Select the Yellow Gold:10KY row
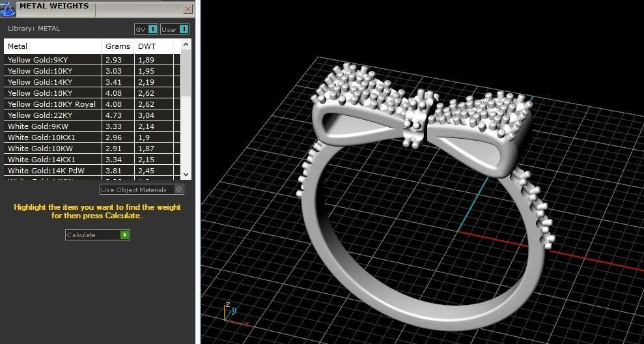 (92, 71)
